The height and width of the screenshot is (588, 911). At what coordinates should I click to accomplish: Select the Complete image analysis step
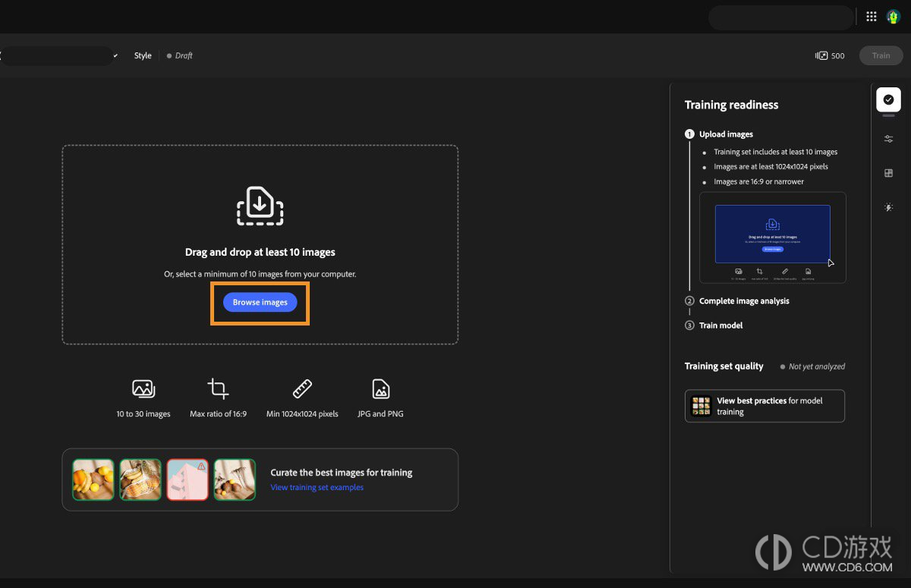pyautogui.click(x=744, y=301)
